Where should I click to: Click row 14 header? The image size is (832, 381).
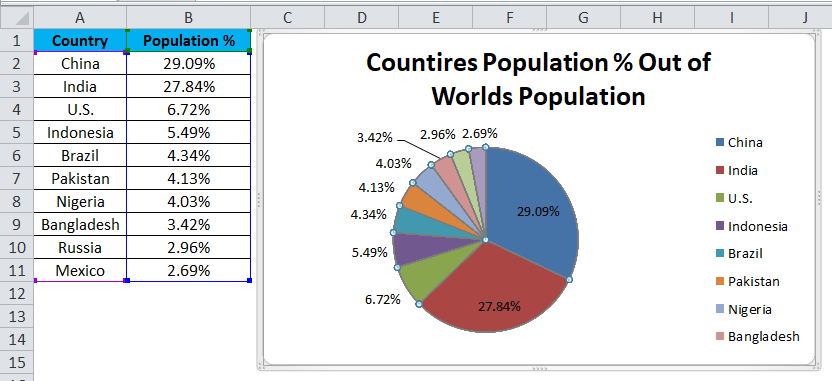17,340
